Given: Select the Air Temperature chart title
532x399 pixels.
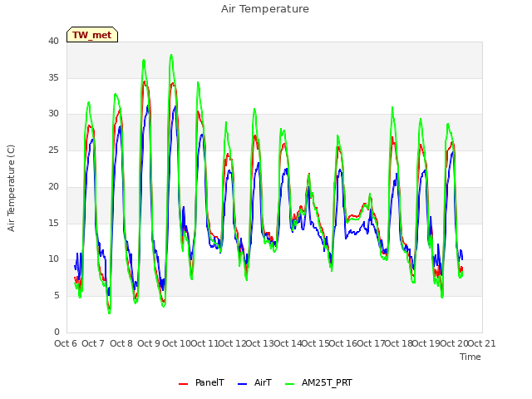Looking at the screenshot, I should [x=265, y=9].
